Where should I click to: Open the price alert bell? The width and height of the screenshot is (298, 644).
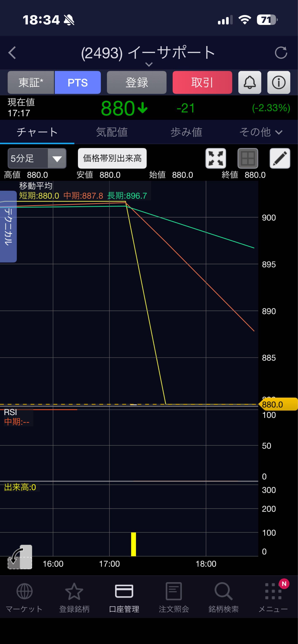coord(249,82)
